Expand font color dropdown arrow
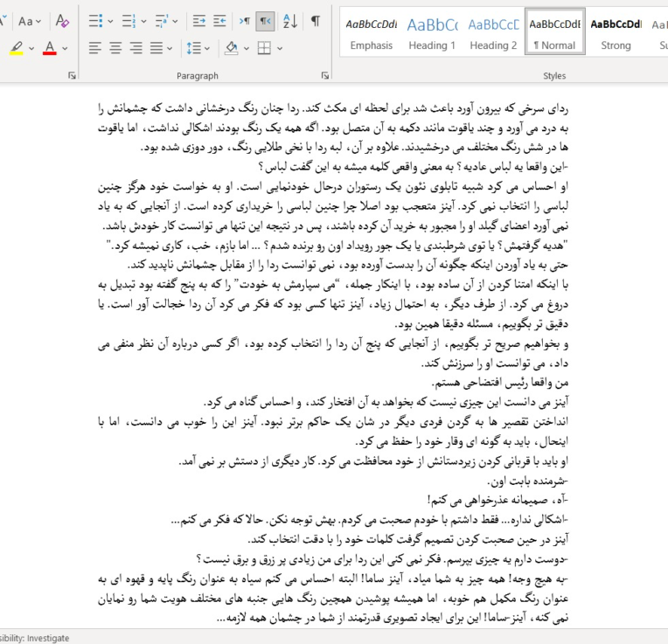 point(65,49)
